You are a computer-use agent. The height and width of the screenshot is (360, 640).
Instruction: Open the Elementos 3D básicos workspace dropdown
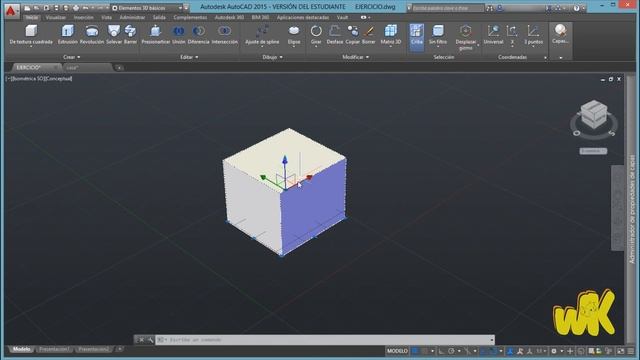(x=147, y=8)
